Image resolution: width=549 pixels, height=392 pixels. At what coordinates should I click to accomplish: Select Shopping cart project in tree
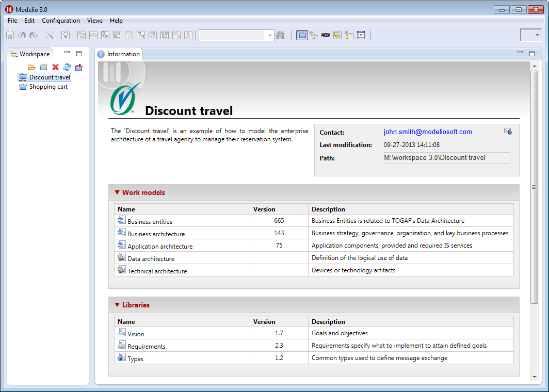(44, 87)
